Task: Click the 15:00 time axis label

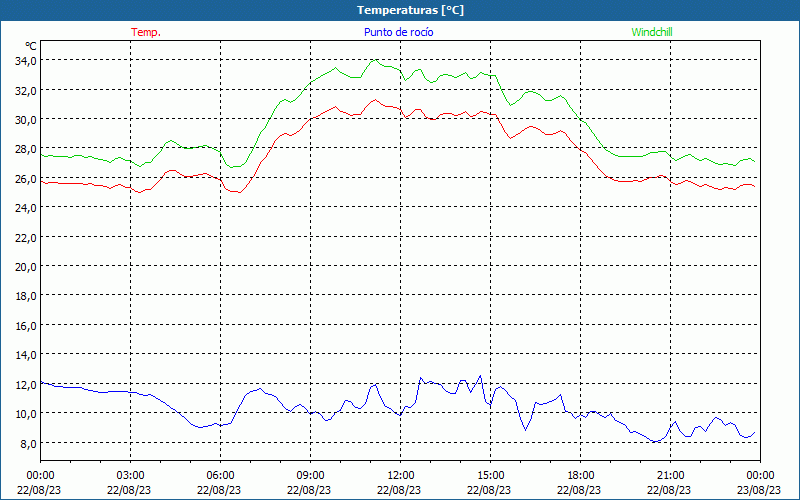Action: coord(490,476)
